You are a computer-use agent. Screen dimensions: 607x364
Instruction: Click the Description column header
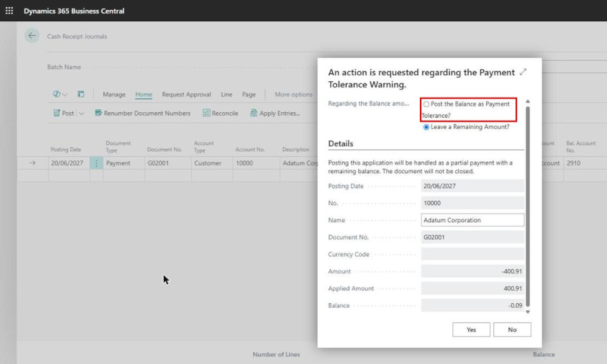[x=296, y=149]
